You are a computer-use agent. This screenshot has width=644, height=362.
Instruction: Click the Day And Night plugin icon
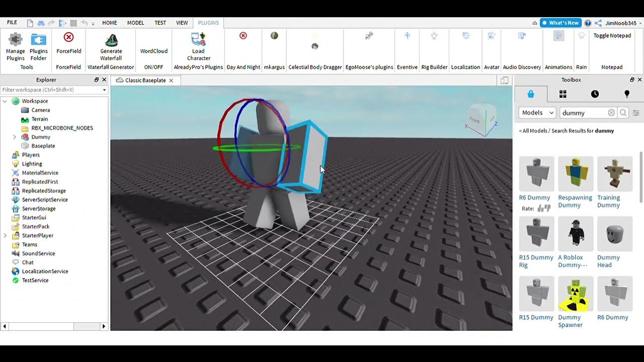click(243, 36)
